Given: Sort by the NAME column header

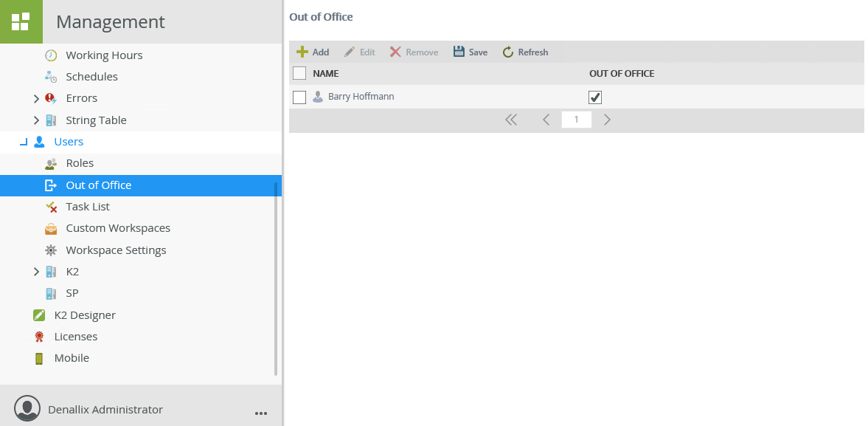Looking at the screenshot, I should (325, 73).
